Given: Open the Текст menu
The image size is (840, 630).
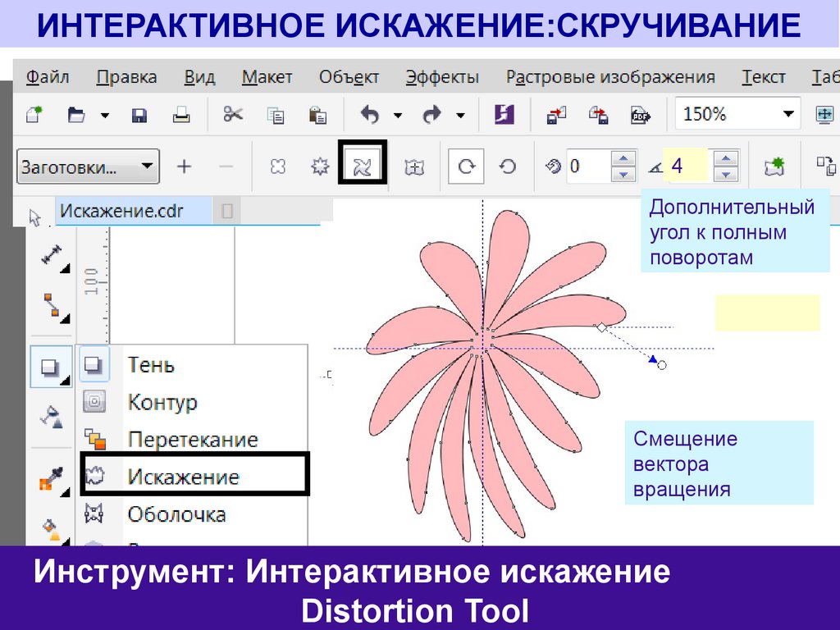Looking at the screenshot, I should click(x=764, y=77).
